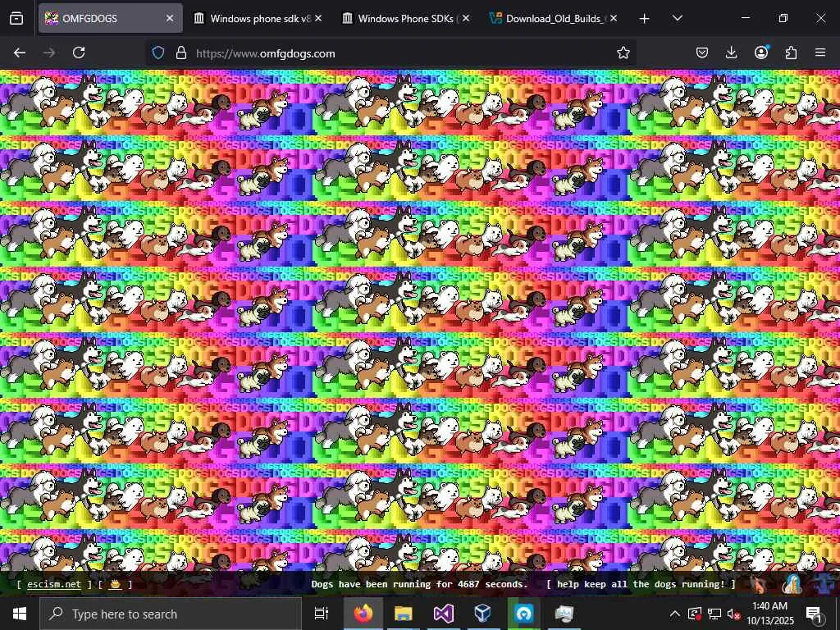
Task: Open the Firefox application hamburger menu
Action: pyautogui.click(x=820, y=52)
